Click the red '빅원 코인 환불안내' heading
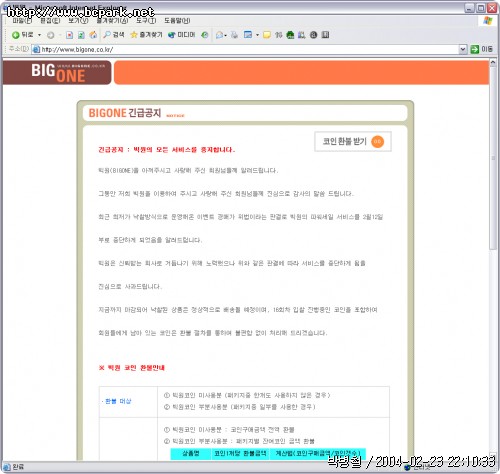The height and width of the screenshot is (474, 500). click(x=132, y=368)
